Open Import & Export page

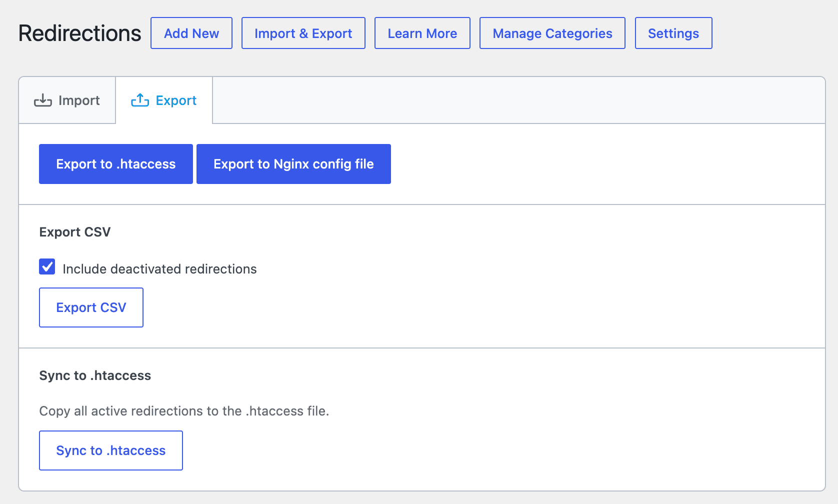pyautogui.click(x=303, y=33)
